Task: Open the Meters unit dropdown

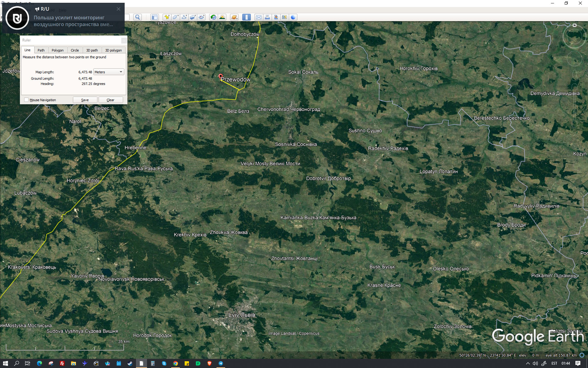Action: tap(108, 72)
